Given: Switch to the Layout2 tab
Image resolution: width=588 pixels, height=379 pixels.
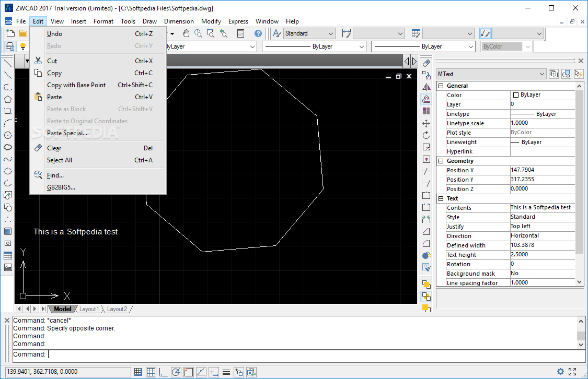Looking at the screenshot, I should click(117, 309).
